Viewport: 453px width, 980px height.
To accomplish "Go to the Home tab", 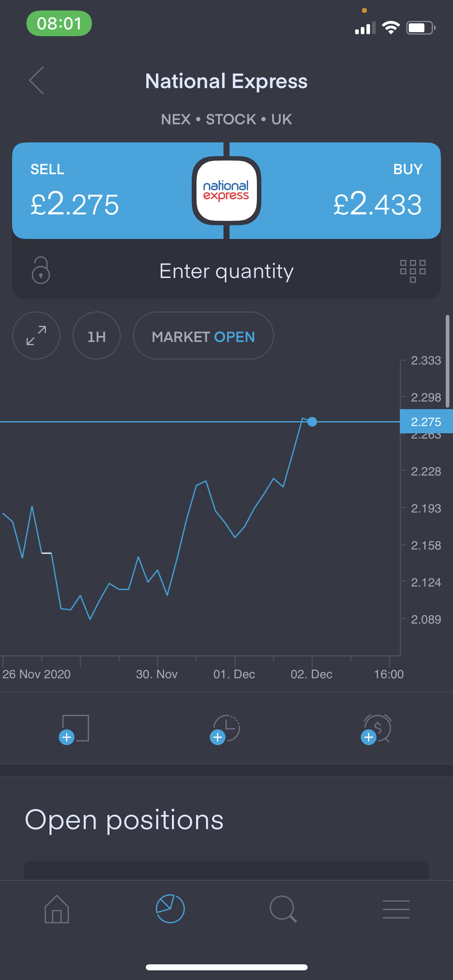I will click(57, 909).
